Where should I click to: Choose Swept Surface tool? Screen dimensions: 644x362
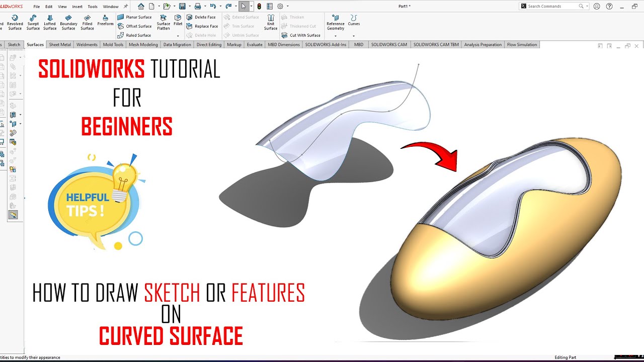click(x=33, y=23)
